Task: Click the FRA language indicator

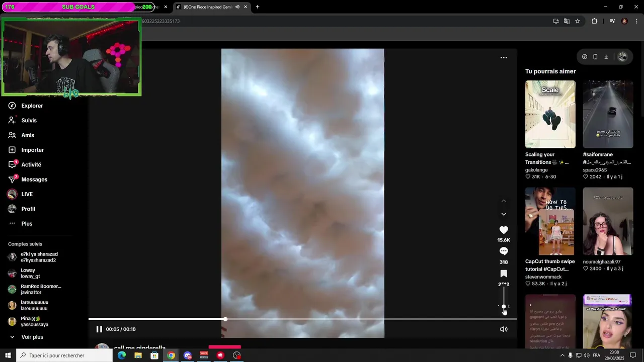Action: pyautogui.click(x=596, y=355)
